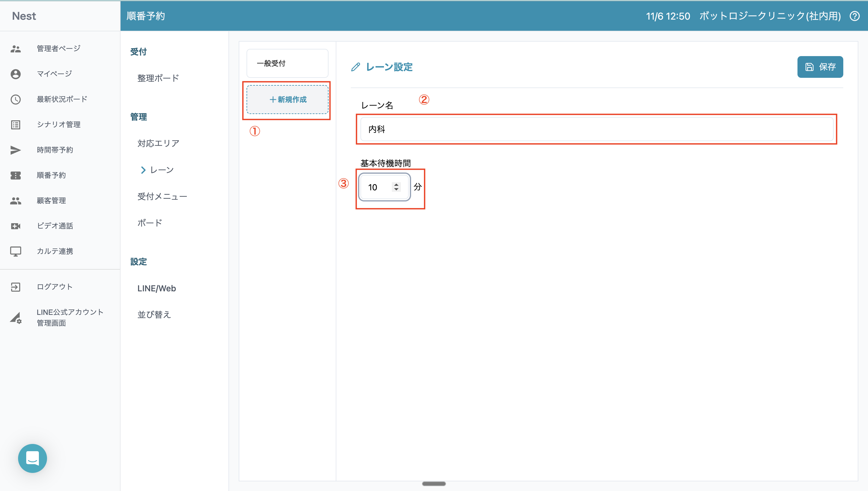Decrease 基本待機時間 with the down arrow
This screenshot has height=491, width=868.
point(396,189)
